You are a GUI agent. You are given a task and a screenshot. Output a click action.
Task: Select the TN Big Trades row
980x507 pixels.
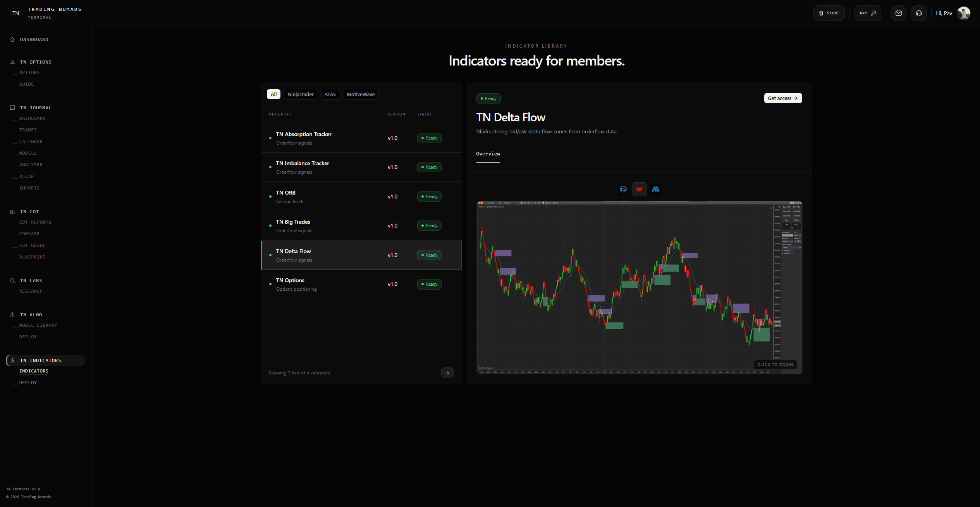tap(361, 226)
